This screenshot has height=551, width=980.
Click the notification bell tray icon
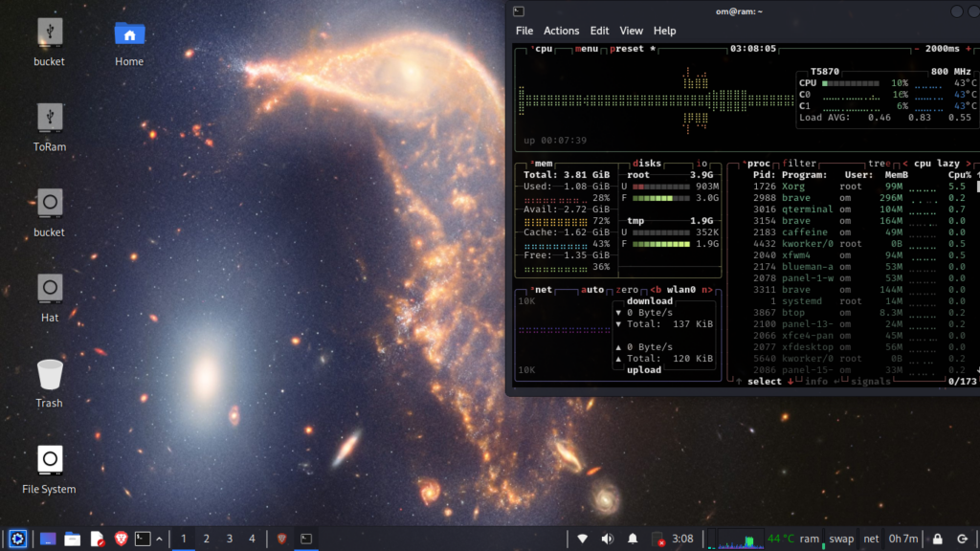(x=633, y=539)
